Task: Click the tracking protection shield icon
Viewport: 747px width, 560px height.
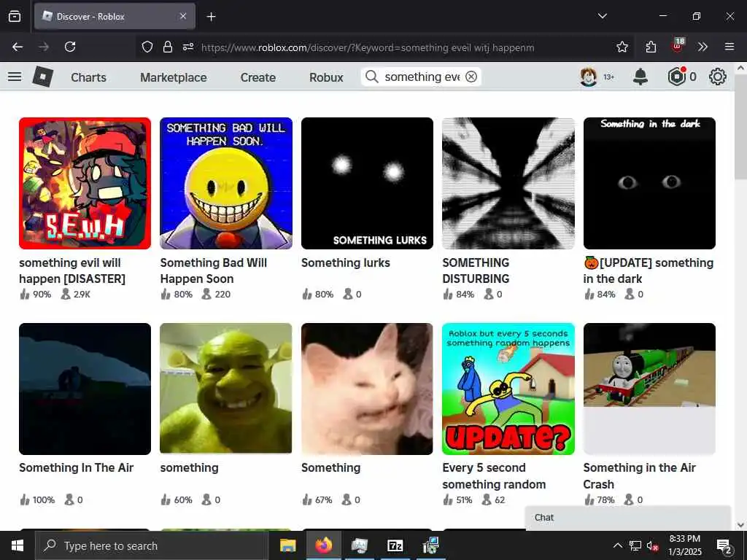Action: (x=147, y=47)
